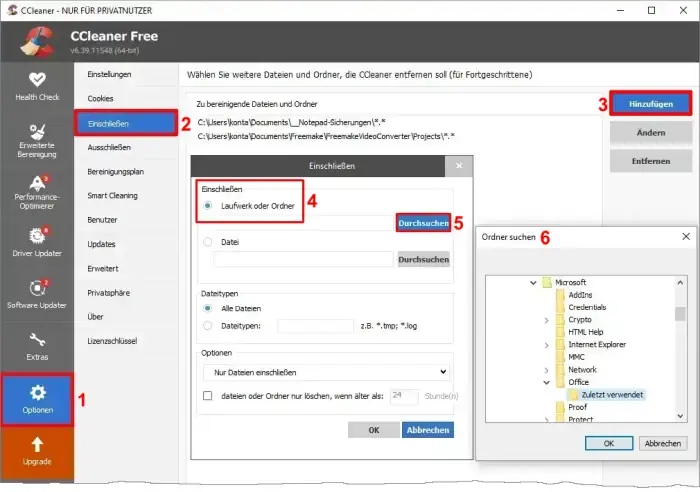Expand the Internet Explorer tree node

tap(546, 345)
